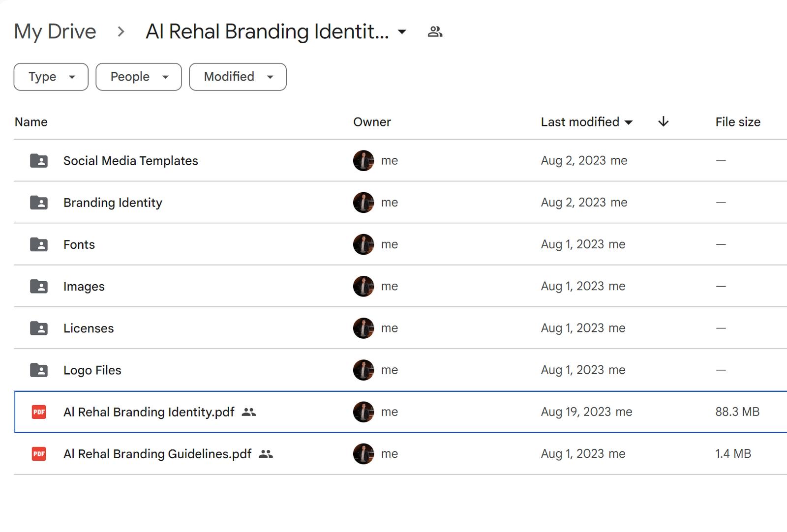787x532 pixels.
Task: Click the PDF icon for Al Rehal Branding Guidelines.pdf
Action: [x=39, y=453]
